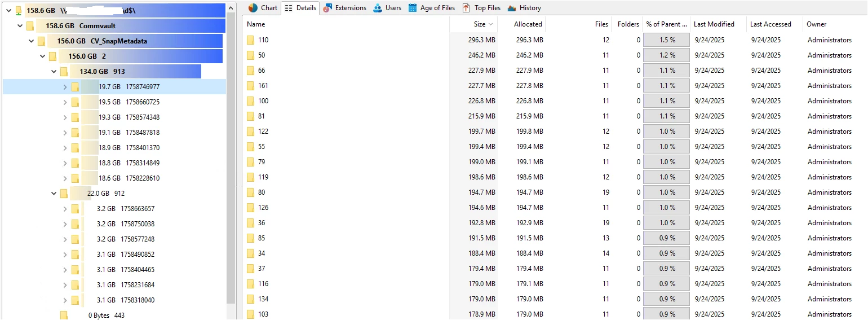868x320 pixels.
Task: Select the 1758401370 tree item
Action: click(x=143, y=148)
